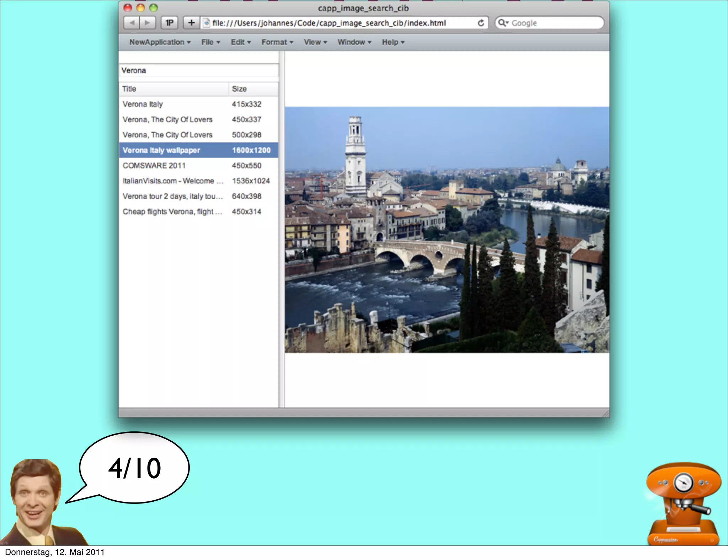Expand the Format menu

[277, 42]
